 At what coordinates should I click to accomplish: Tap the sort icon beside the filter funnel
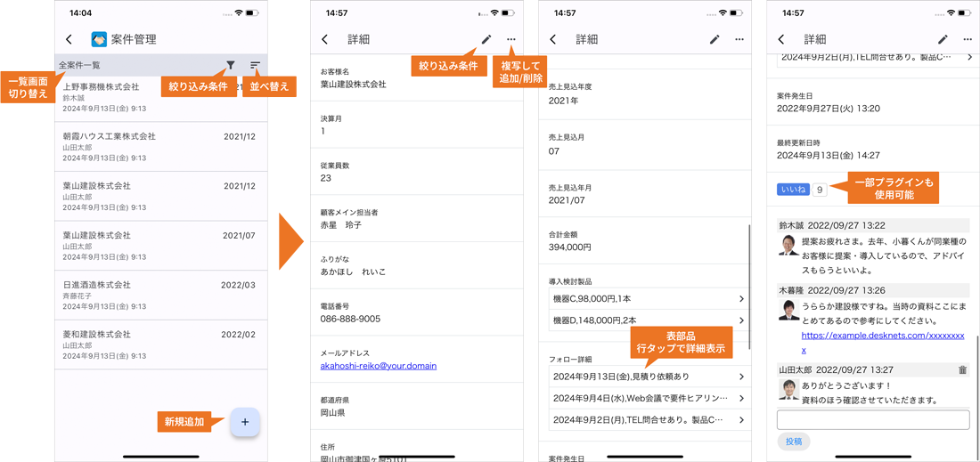[256, 65]
